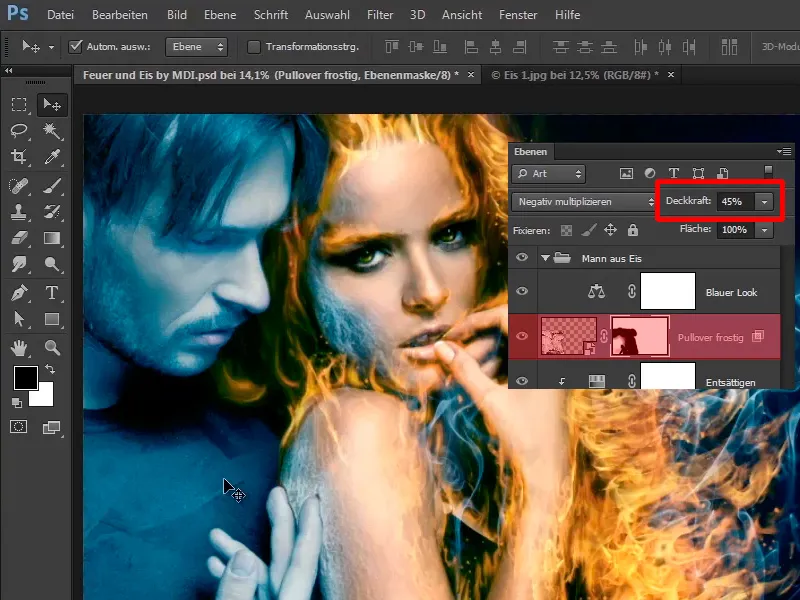This screenshot has height=600, width=800.
Task: Open the Datei menu
Action: coord(60,15)
